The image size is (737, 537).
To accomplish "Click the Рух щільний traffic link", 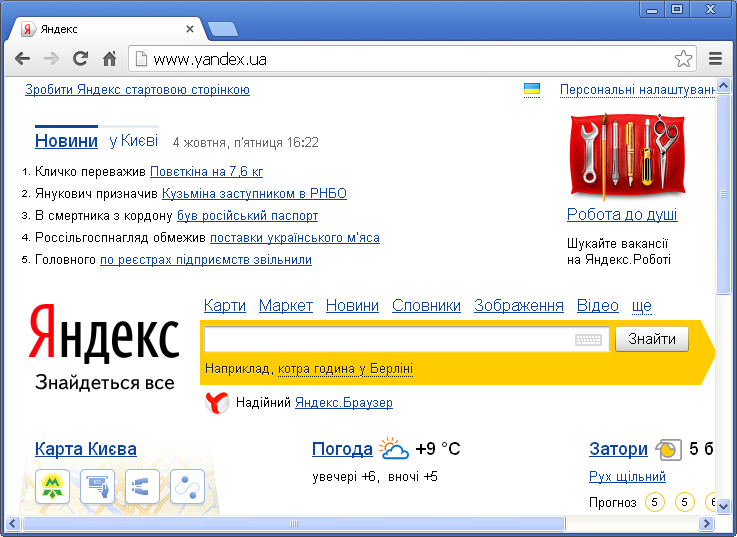I will (627, 477).
